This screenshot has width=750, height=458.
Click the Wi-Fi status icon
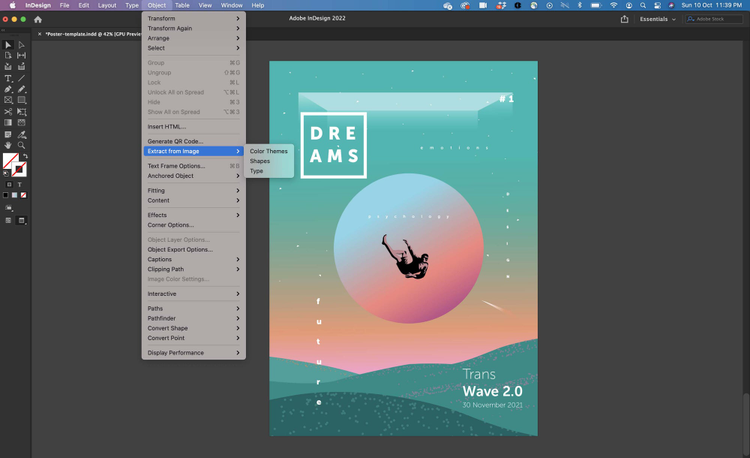(614, 5)
